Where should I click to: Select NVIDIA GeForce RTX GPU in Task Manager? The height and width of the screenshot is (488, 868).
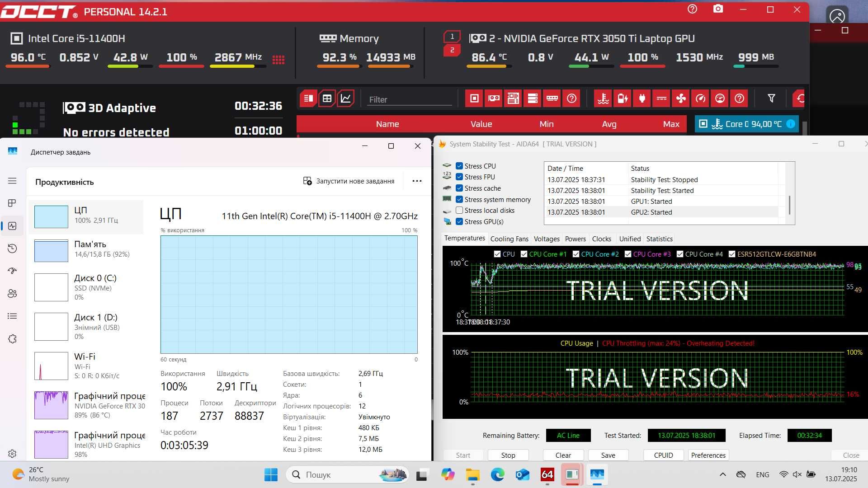click(86, 405)
